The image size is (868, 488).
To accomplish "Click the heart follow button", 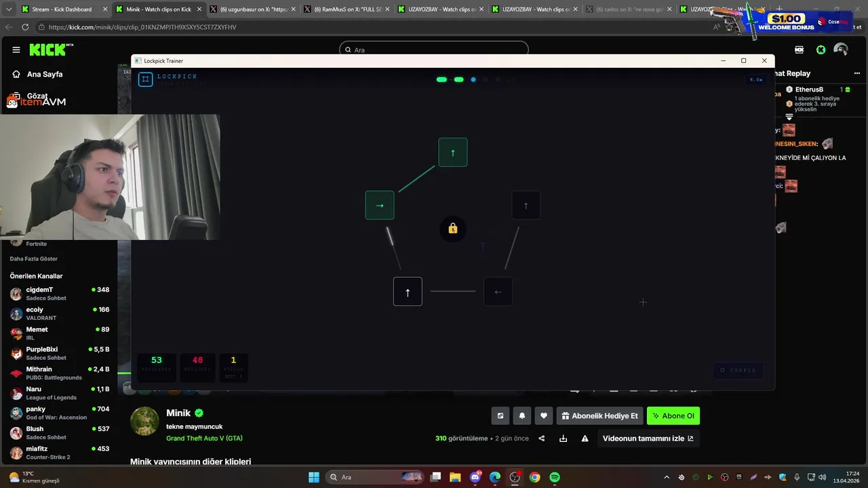I will (x=544, y=415).
